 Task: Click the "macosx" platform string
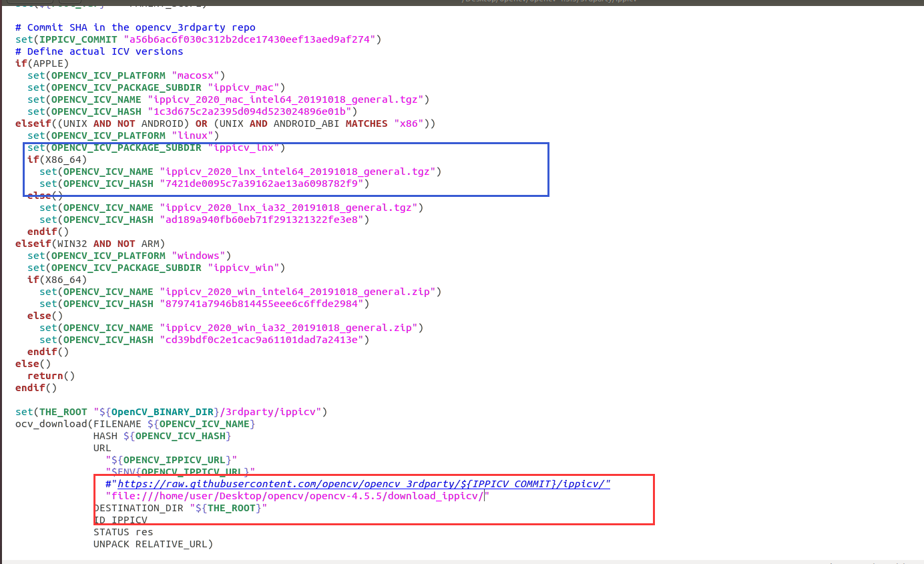(x=196, y=75)
